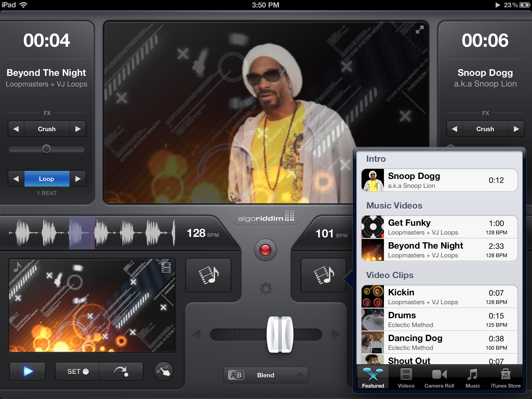Switch to the Music tab
Viewport: 532px width, 399px height.
(x=473, y=378)
